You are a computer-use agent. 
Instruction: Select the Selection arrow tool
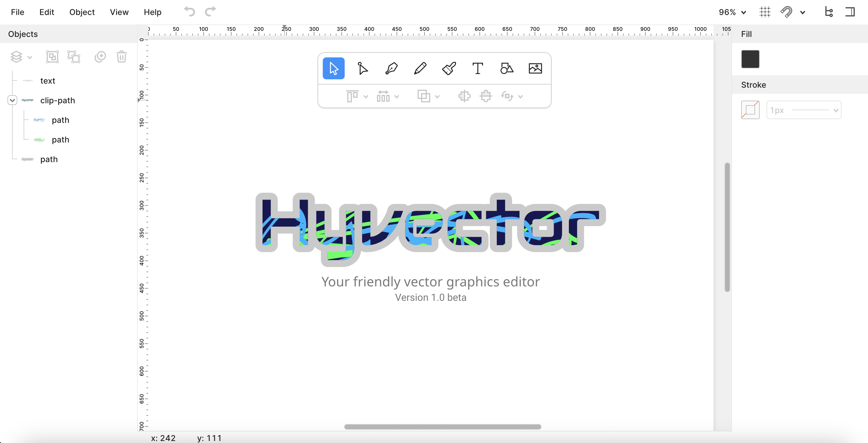(334, 68)
